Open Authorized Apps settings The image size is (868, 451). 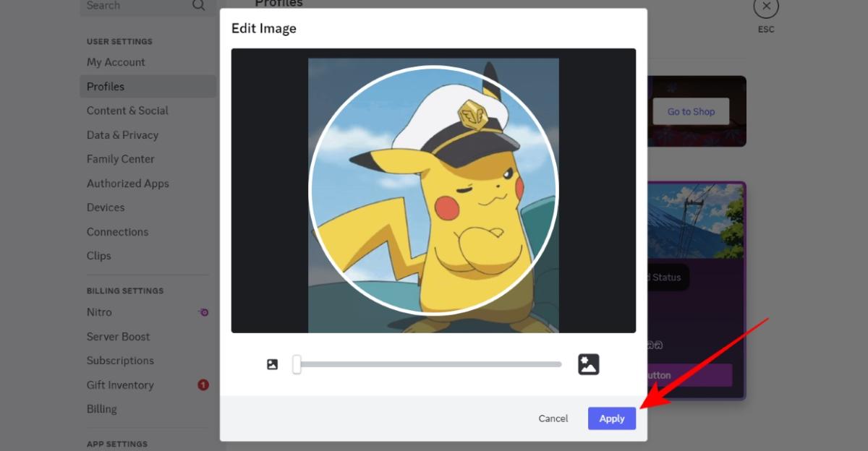128,183
